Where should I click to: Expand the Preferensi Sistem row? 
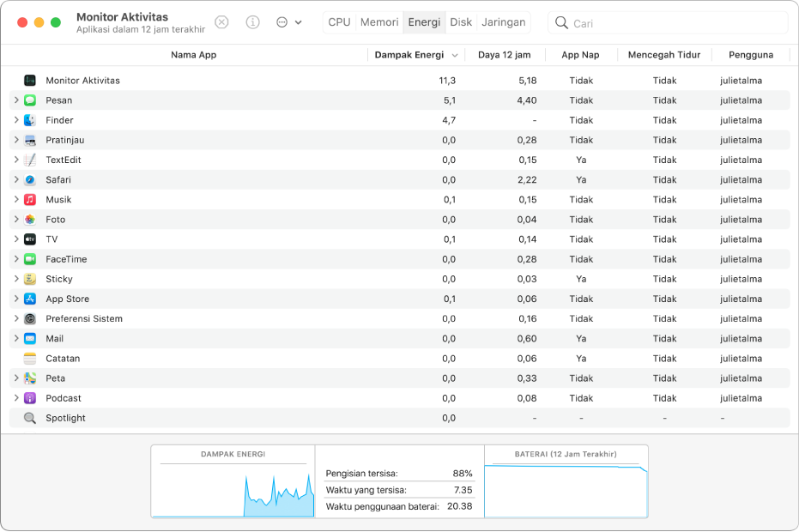point(16,318)
